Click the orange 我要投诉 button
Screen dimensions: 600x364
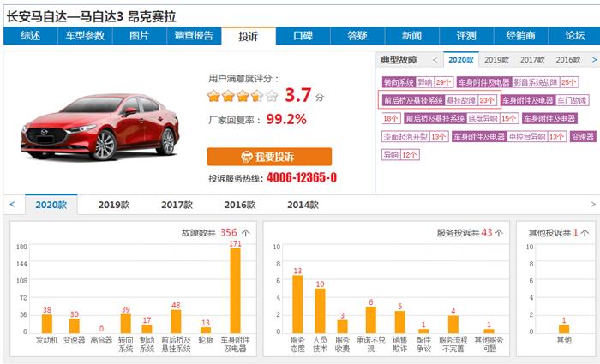click(x=269, y=157)
